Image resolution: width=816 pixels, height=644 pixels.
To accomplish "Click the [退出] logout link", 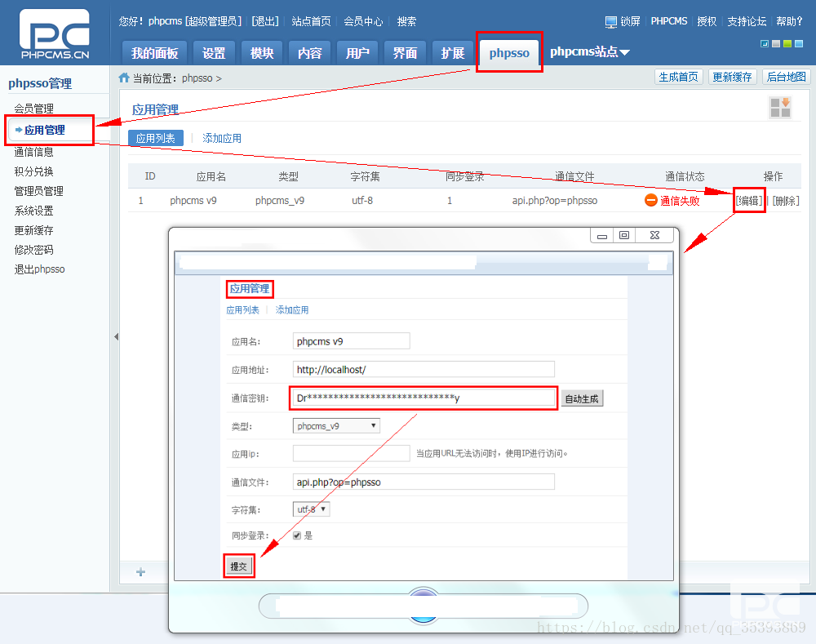I will pyautogui.click(x=265, y=21).
